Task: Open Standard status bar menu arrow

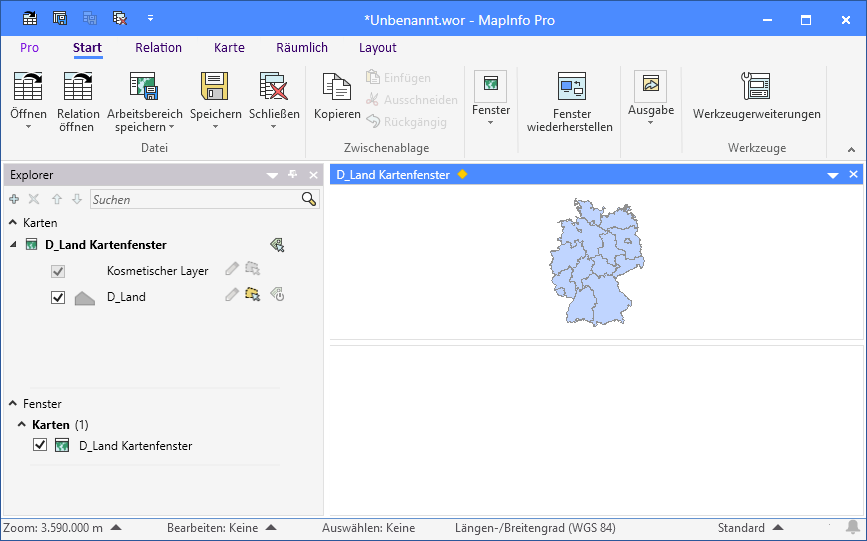Action: click(777, 528)
